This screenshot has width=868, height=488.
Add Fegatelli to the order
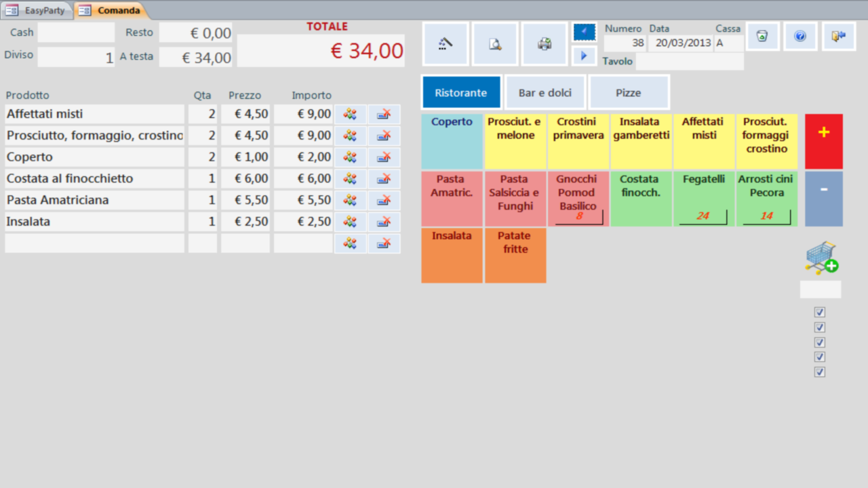click(x=705, y=199)
